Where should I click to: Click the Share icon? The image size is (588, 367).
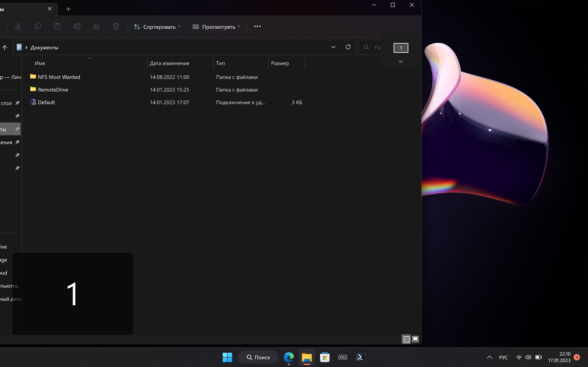point(96,27)
